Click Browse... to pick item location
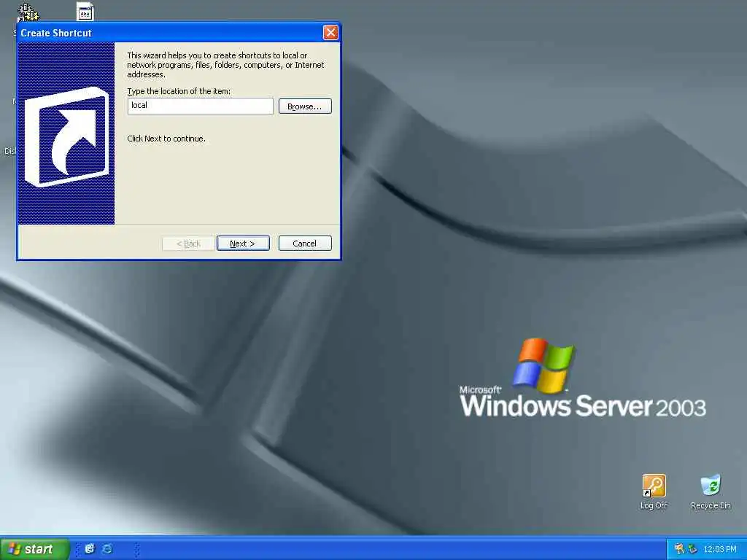747x560 pixels. point(305,106)
